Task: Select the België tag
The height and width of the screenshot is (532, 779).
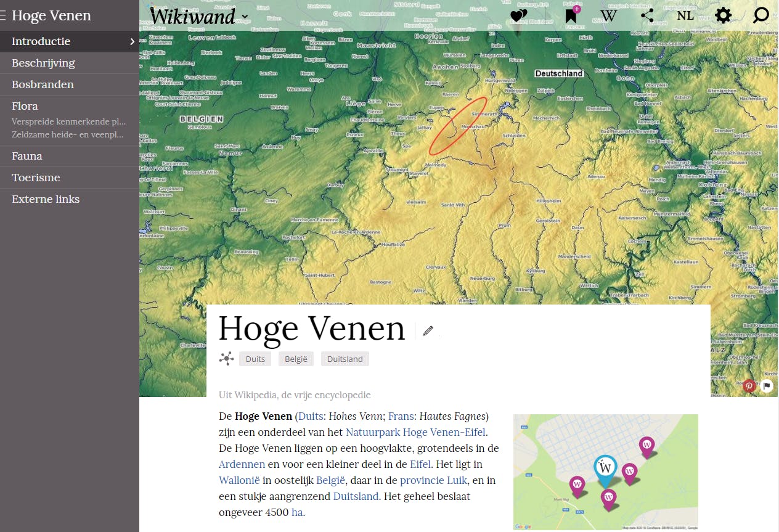Action: pos(296,359)
